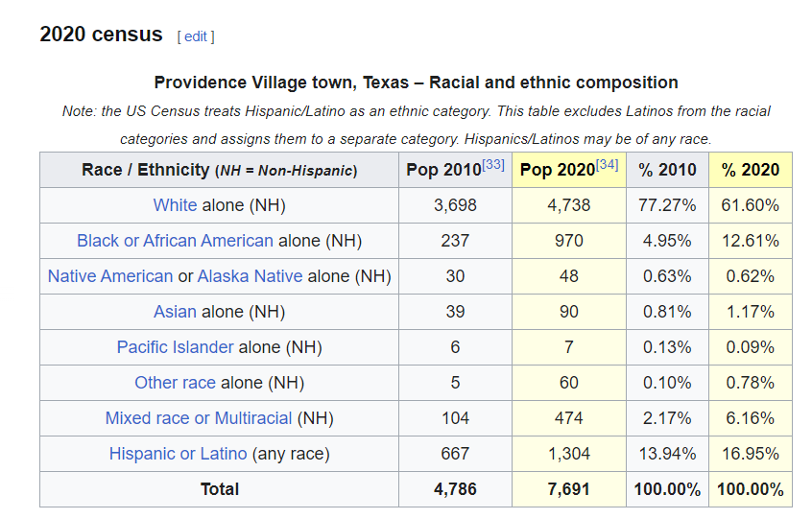Click the cell showing 1.17%

751,312
